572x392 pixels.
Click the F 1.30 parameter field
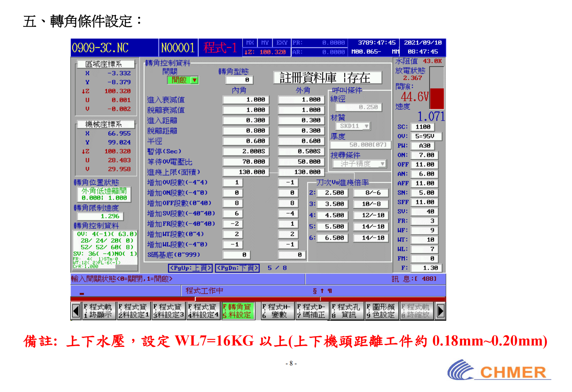point(426,268)
